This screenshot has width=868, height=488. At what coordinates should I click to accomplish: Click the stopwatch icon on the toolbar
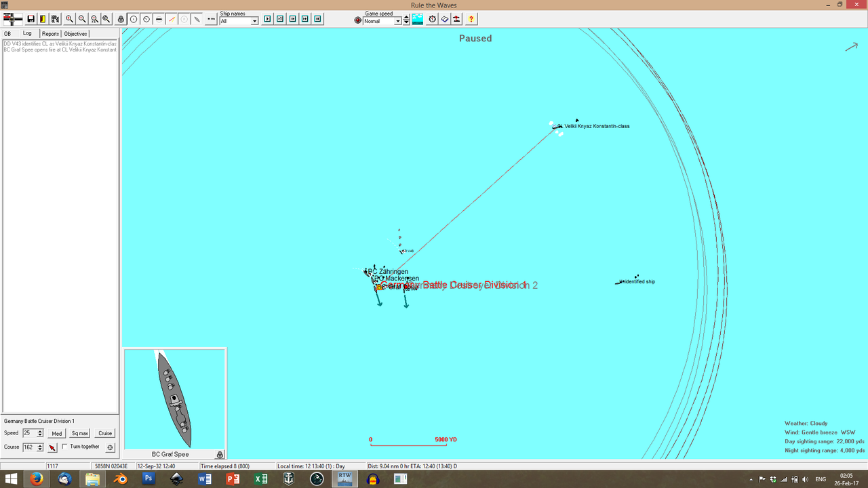tap(431, 19)
